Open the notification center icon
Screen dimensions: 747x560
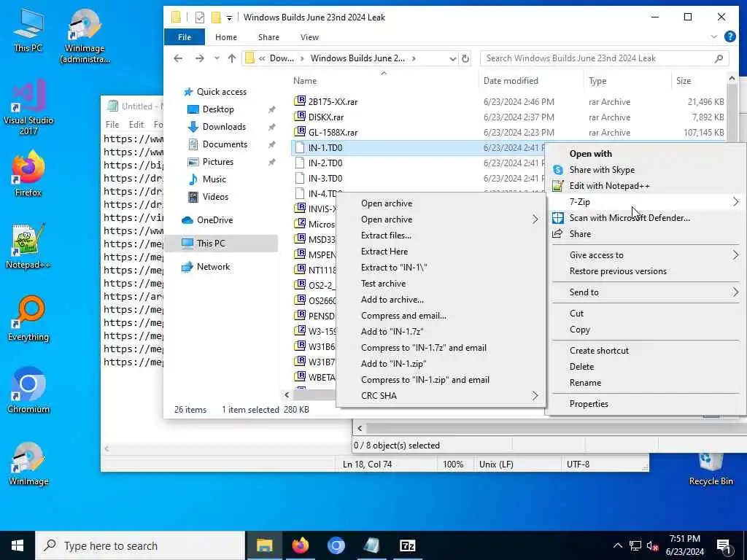724,545
